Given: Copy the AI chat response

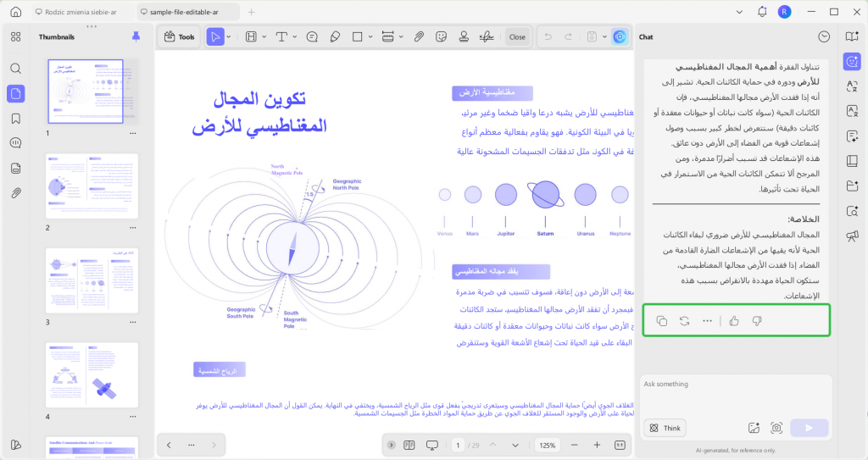Looking at the screenshot, I should [661, 321].
